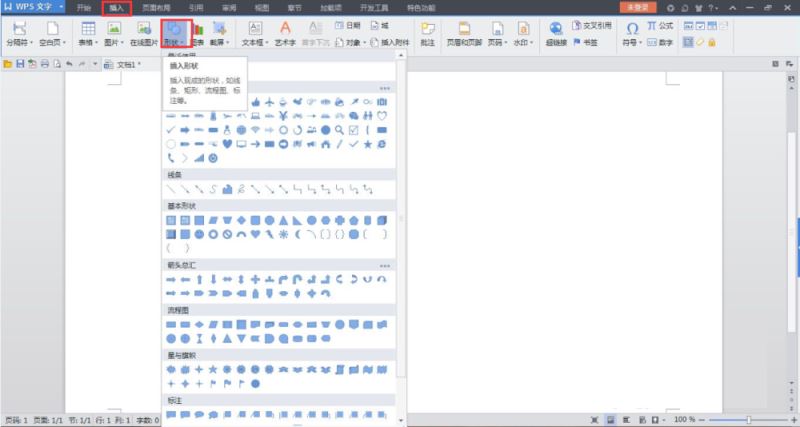Insert a 超链接 hyperlink

coord(556,34)
